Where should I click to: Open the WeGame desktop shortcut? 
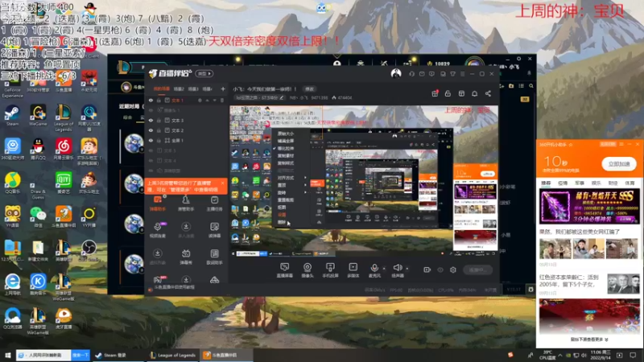click(38, 114)
